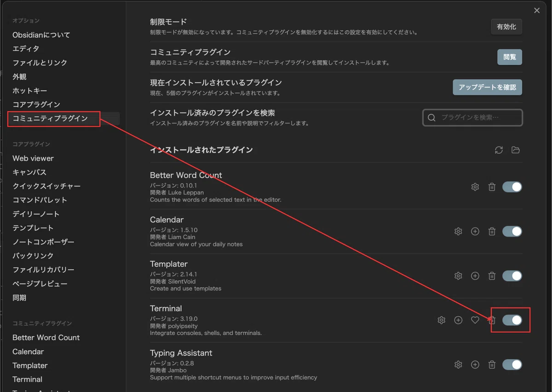
Task: Click 閲覧 to browse community plugins
Action: (x=510, y=57)
